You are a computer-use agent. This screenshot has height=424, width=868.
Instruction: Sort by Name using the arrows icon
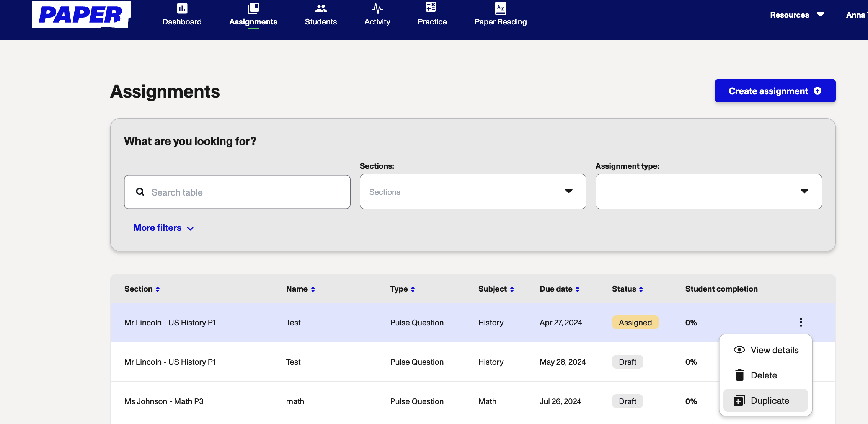[313, 289]
